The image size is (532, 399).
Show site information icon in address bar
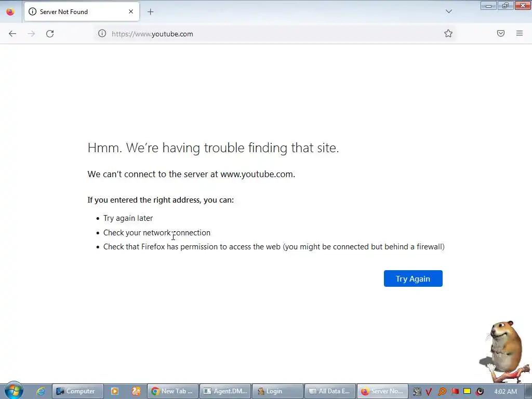(102, 33)
